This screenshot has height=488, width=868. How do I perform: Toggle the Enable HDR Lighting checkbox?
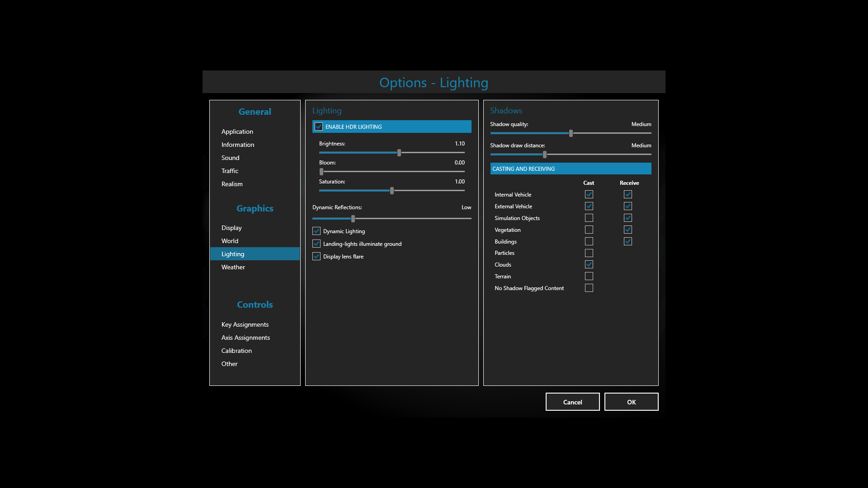click(319, 127)
